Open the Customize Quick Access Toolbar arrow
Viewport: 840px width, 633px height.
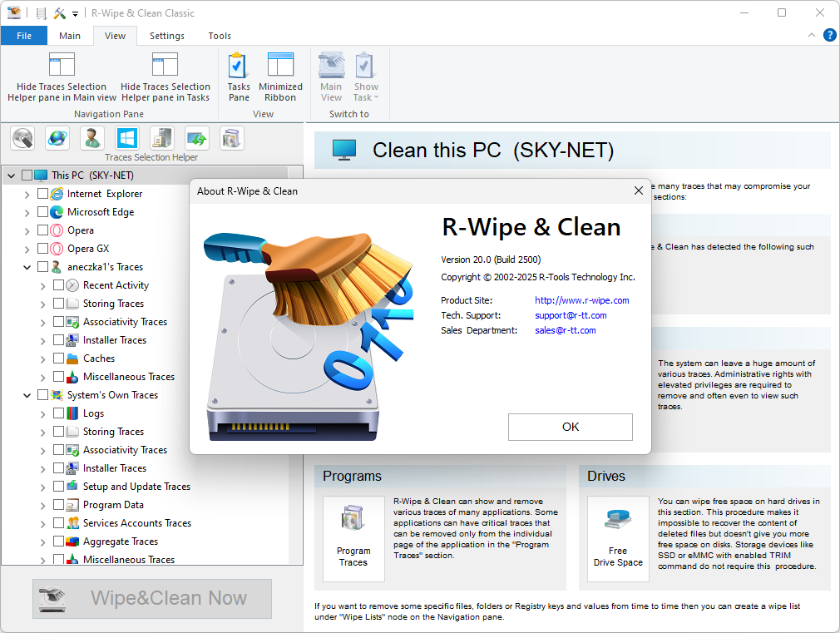[x=75, y=13]
